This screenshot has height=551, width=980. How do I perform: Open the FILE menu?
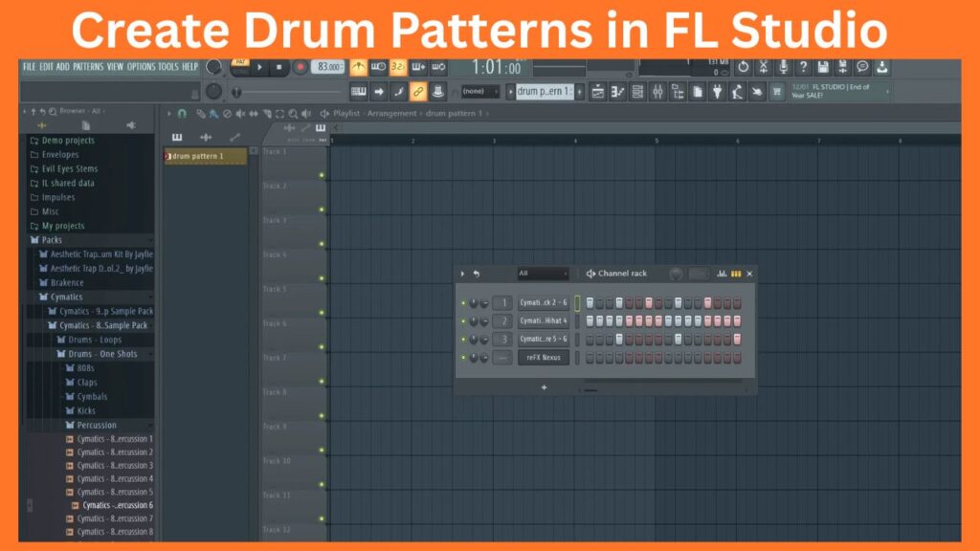click(30, 67)
